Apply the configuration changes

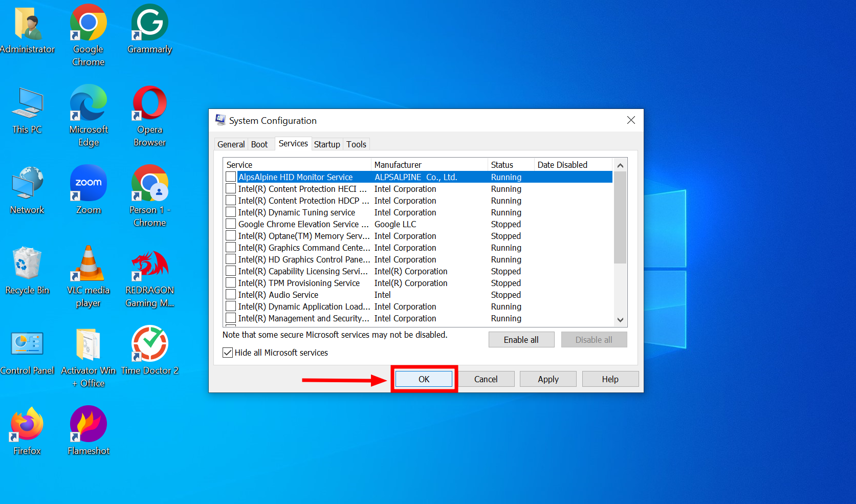click(x=548, y=379)
